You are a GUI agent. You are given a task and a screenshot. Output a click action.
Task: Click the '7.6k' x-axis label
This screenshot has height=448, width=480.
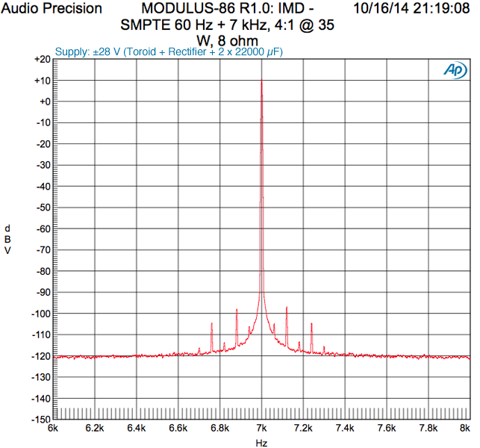coord(387,428)
